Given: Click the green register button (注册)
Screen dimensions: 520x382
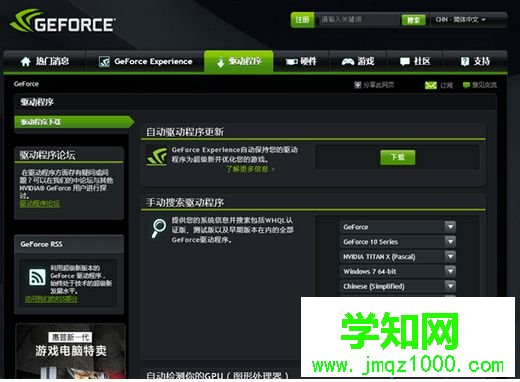Looking at the screenshot, I should 302,20.
